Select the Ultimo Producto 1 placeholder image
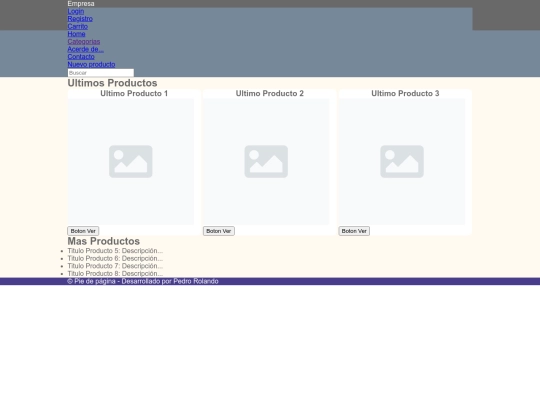 tap(131, 162)
